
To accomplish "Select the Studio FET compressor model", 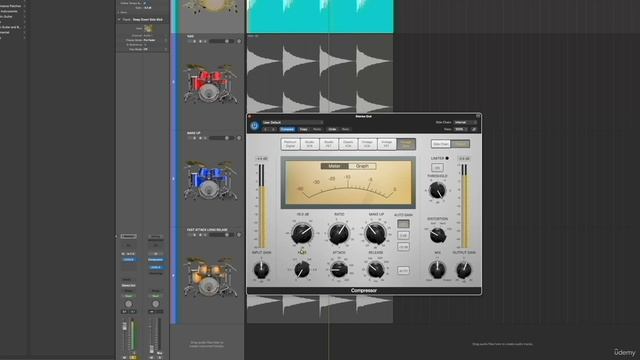I will (x=329, y=144).
